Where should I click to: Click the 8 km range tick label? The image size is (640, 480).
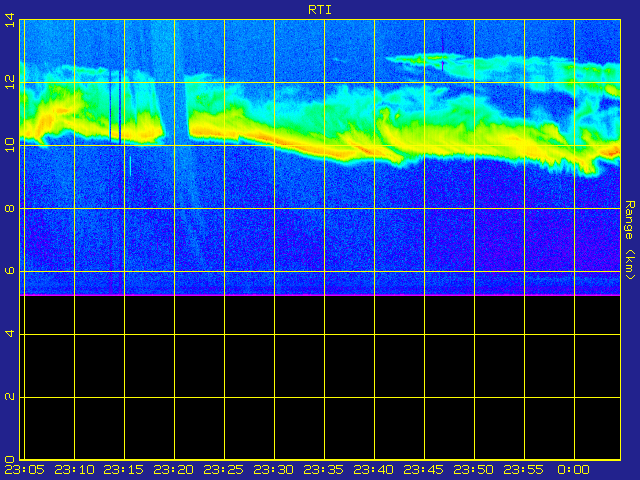(10, 209)
